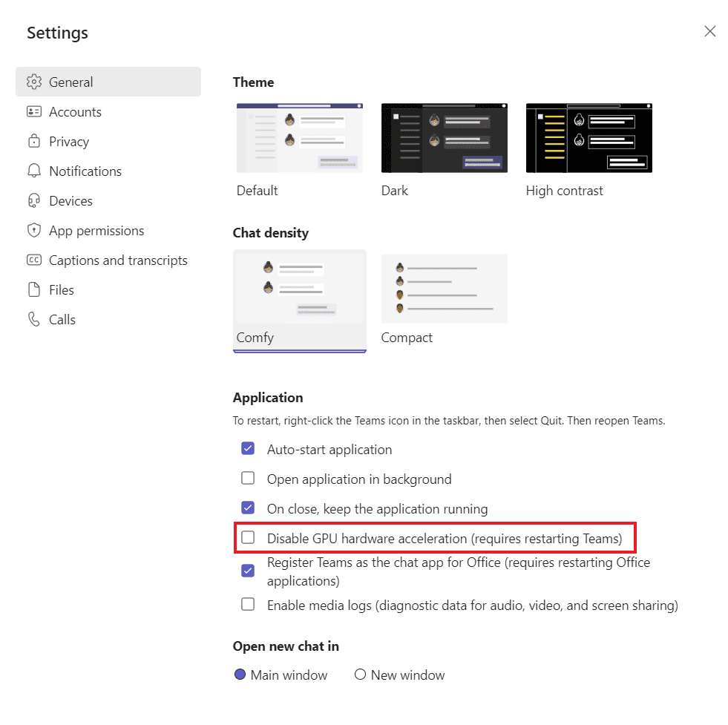Select the Accounts sidebar icon
The image size is (728, 725).
34,111
